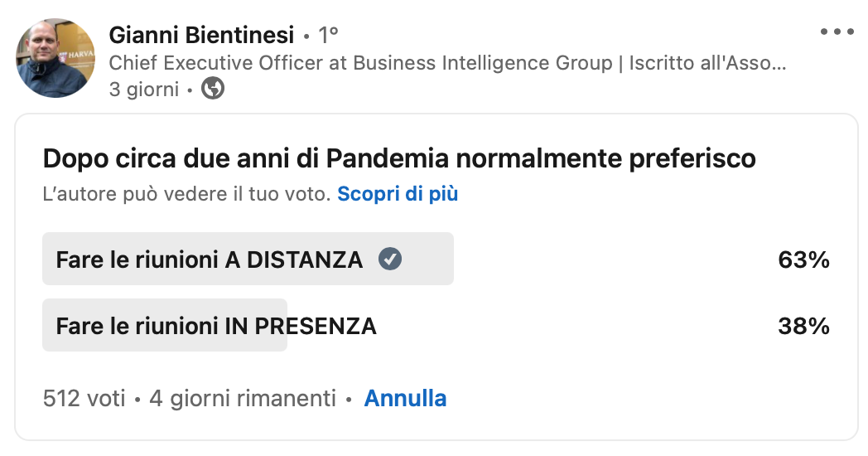
Task: Click 'L'autore può vedere il tuo voto' notice
Action: 186,194
